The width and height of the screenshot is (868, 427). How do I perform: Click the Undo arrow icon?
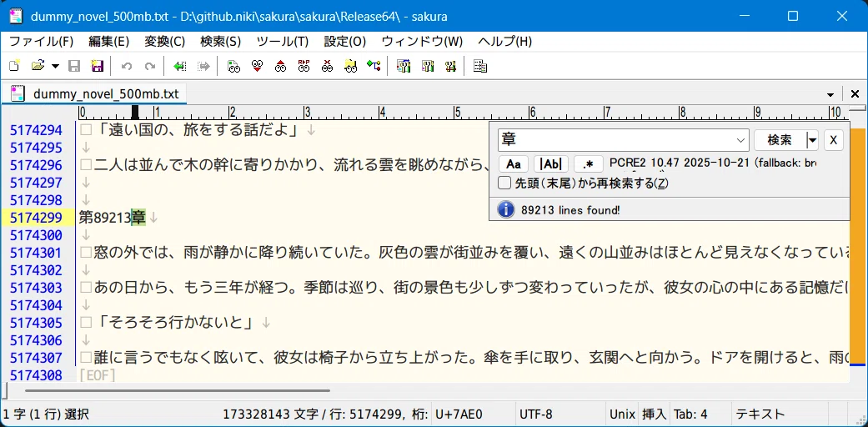(x=127, y=67)
